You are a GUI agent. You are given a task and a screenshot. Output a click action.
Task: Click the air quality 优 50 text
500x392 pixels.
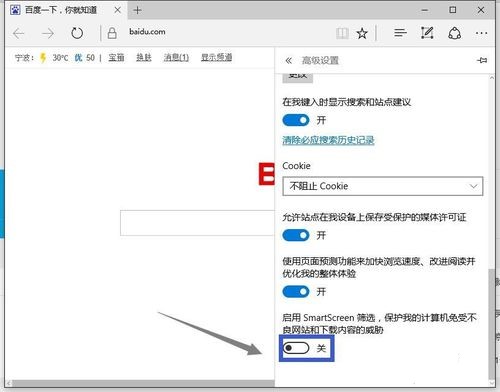[85, 58]
